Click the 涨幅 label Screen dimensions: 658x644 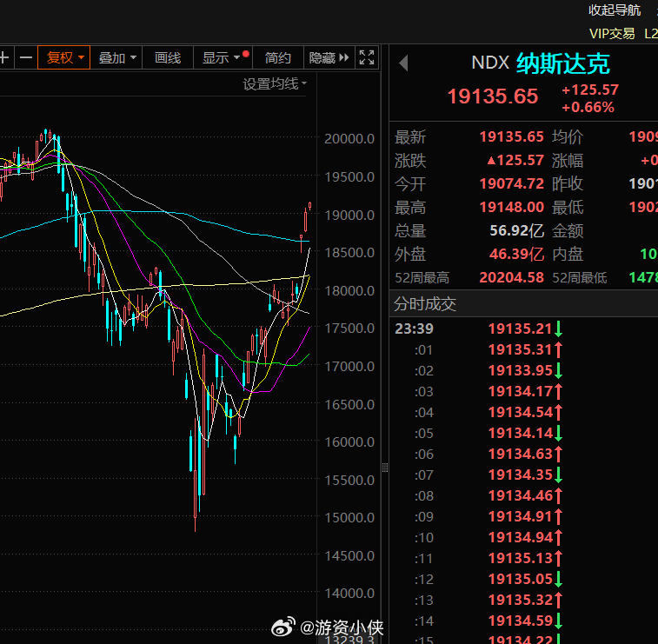coord(568,161)
